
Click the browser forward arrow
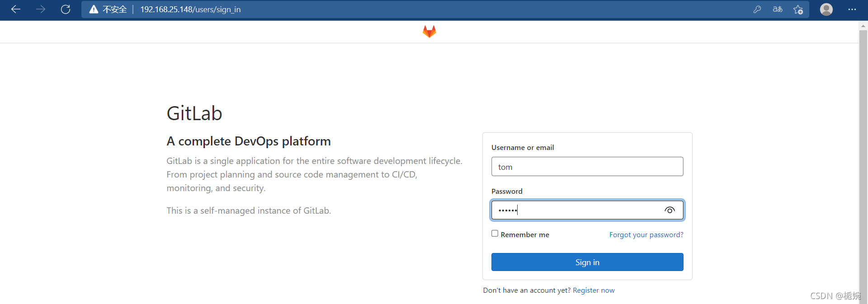41,9
